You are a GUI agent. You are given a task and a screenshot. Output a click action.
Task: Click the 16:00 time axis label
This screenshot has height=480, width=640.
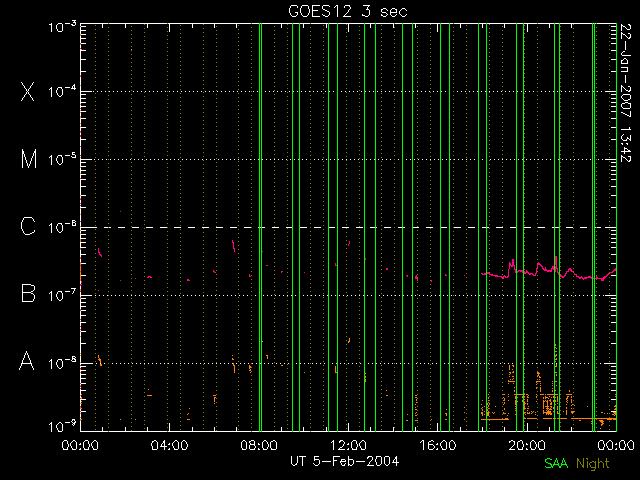pyautogui.click(x=438, y=445)
